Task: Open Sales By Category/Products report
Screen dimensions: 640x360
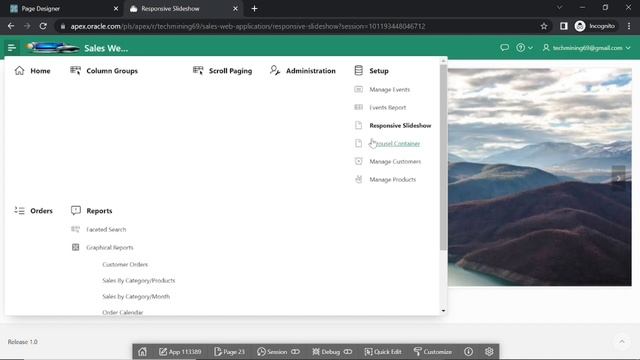Action: coord(138,280)
